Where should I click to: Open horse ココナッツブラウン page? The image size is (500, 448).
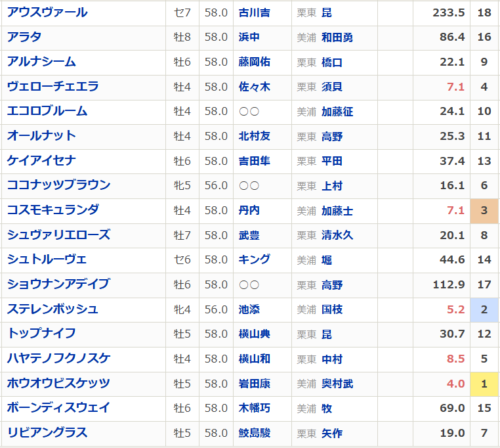(59, 185)
